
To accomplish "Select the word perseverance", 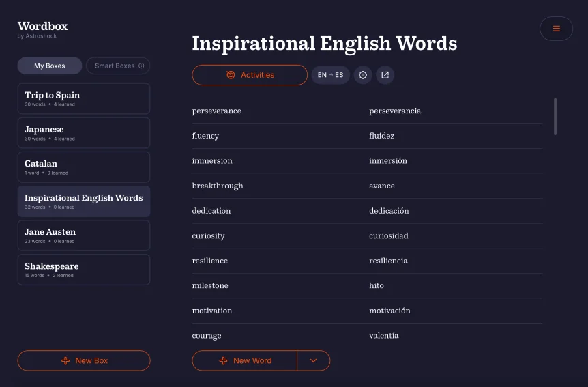I will 216,111.
